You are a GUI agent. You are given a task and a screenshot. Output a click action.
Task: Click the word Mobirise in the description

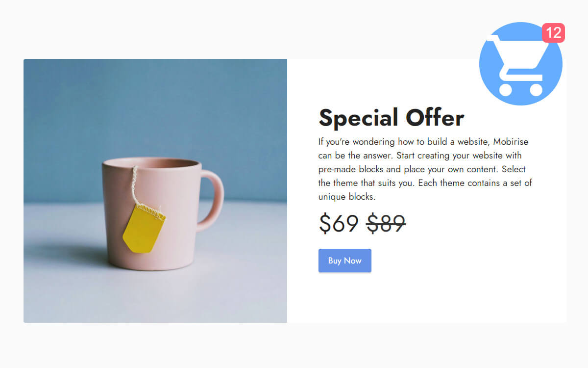(x=511, y=142)
